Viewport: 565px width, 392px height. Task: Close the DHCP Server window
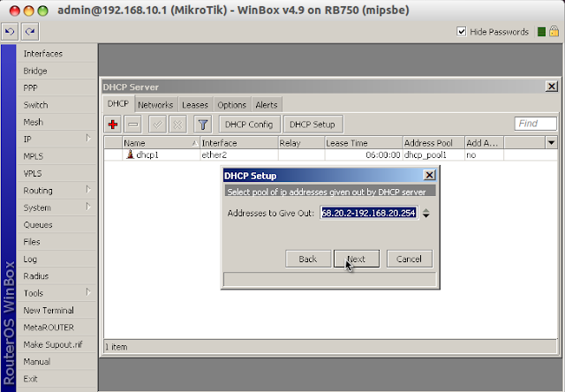click(x=552, y=87)
